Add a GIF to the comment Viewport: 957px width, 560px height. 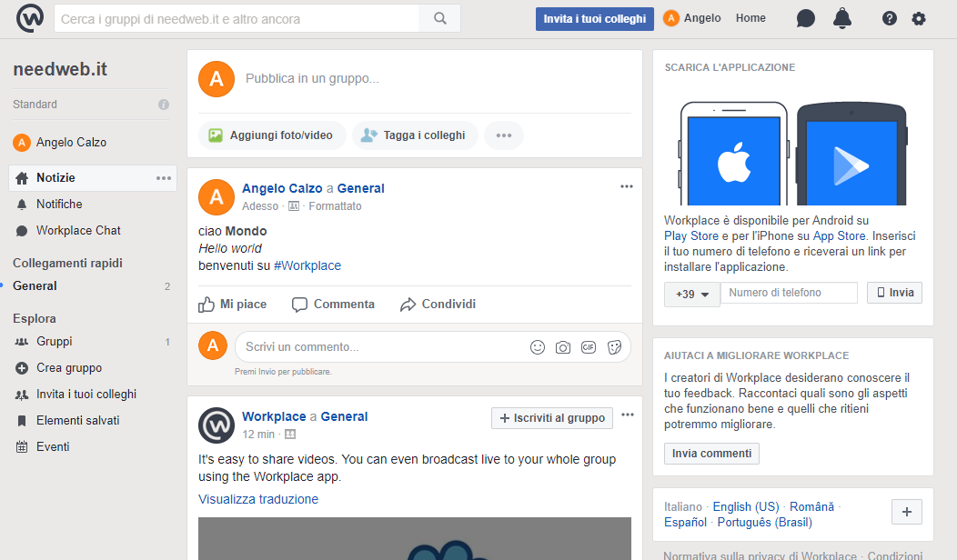[x=589, y=347]
